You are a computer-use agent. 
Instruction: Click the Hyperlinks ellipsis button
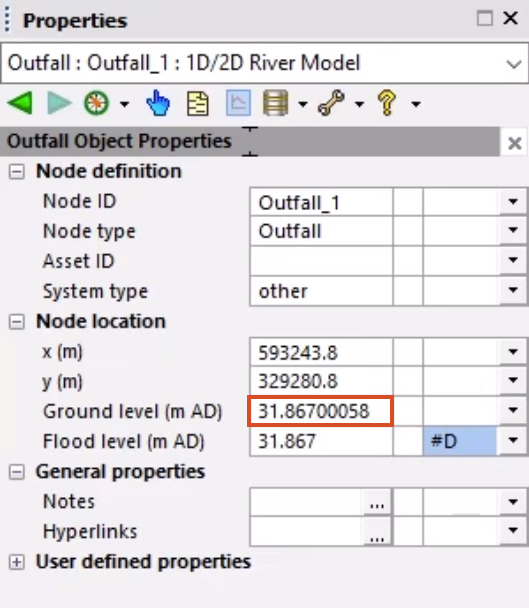click(377, 532)
